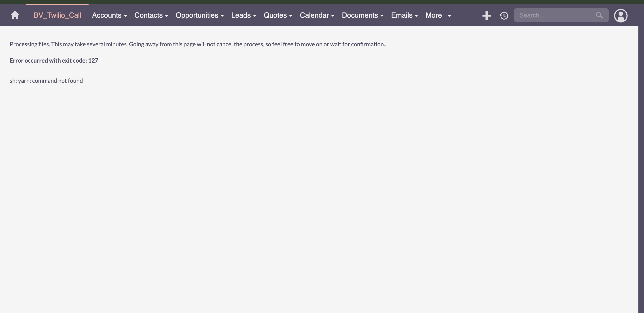
Task: Open the Emails module
Action: click(402, 15)
